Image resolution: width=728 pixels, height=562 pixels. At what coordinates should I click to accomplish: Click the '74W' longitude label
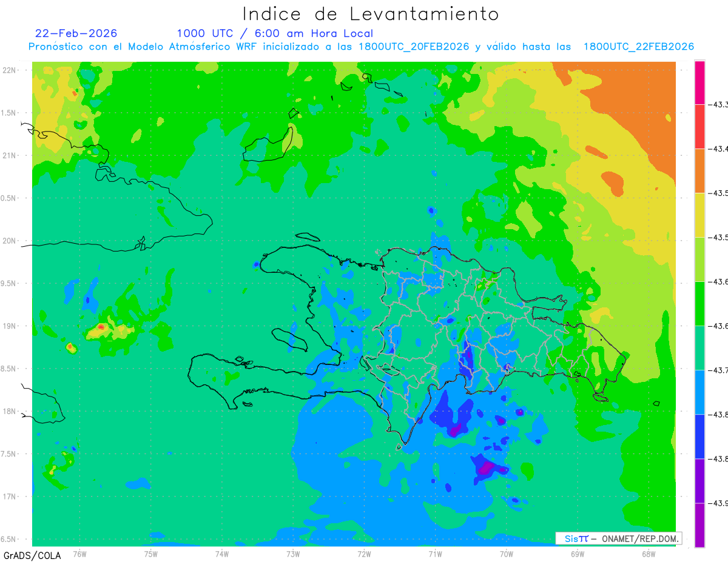pos(222,554)
